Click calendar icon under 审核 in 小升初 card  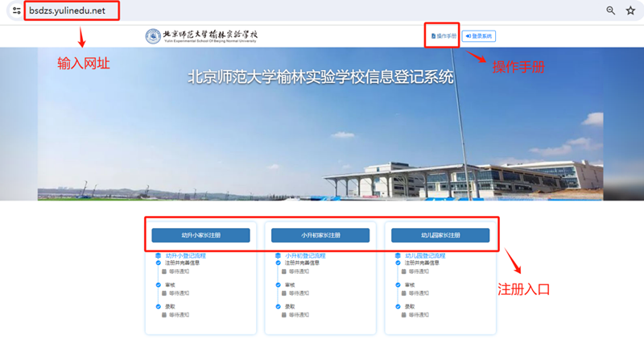pos(284,293)
